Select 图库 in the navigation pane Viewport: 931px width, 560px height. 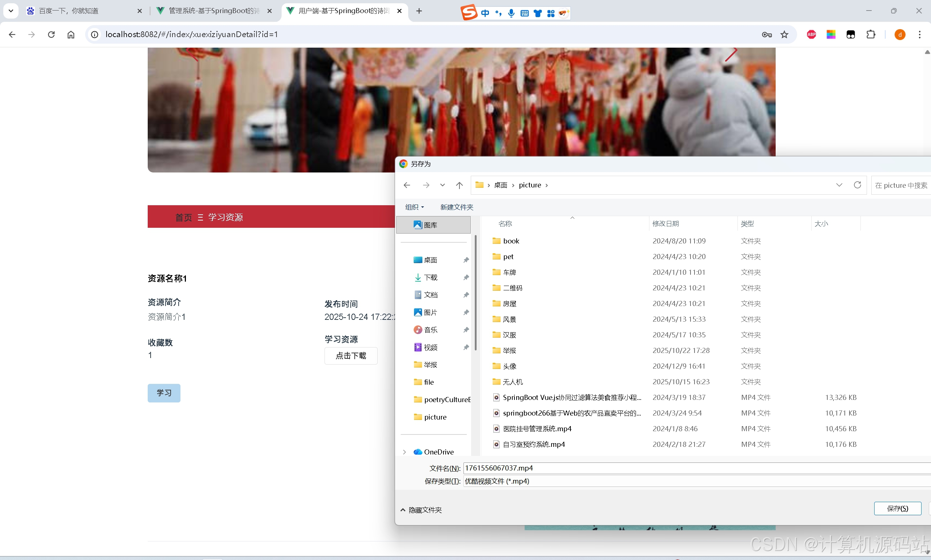coord(433,225)
